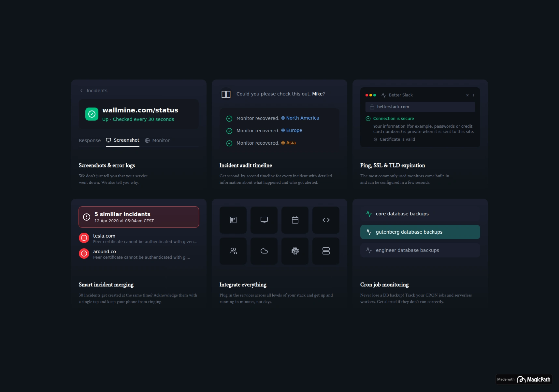Image resolution: width=559 pixels, height=392 pixels.
Task: Click the green check status icon beside wallmine.com/status
Action: pyautogui.click(x=92, y=114)
